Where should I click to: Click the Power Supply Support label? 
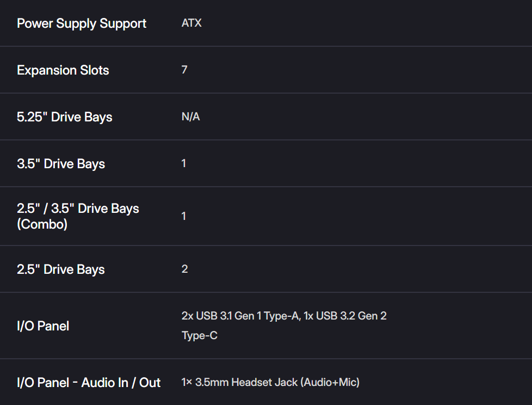tap(82, 23)
